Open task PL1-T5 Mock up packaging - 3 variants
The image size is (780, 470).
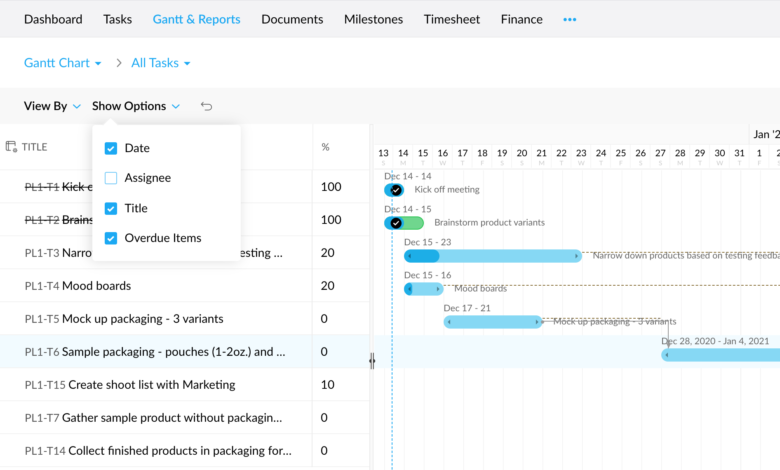pyautogui.click(x=124, y=319)
